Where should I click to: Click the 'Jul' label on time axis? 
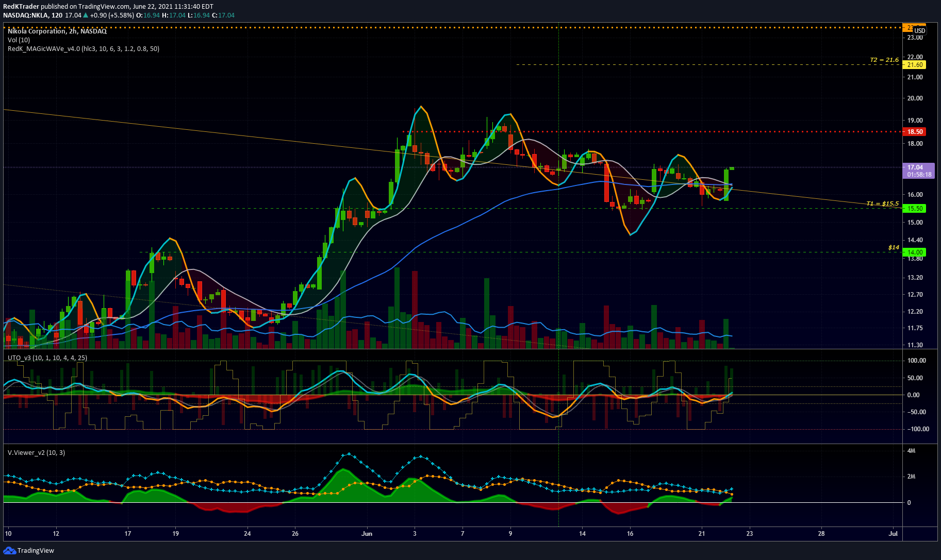coord(893,534)
